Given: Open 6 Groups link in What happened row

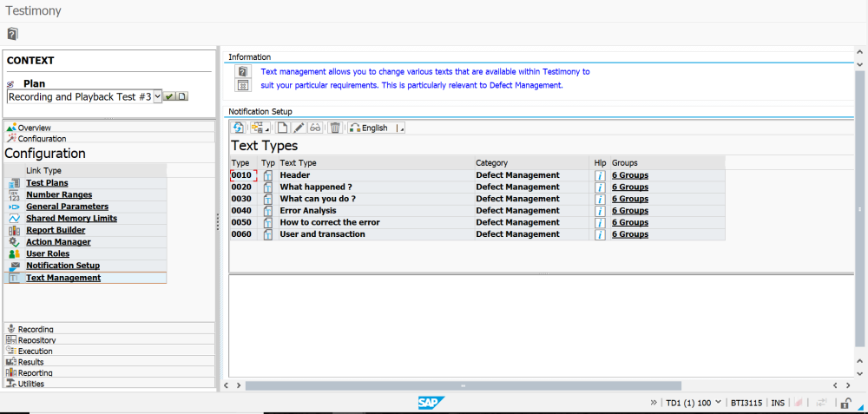Looking at the screenshot, I should [x=630, y=187].
